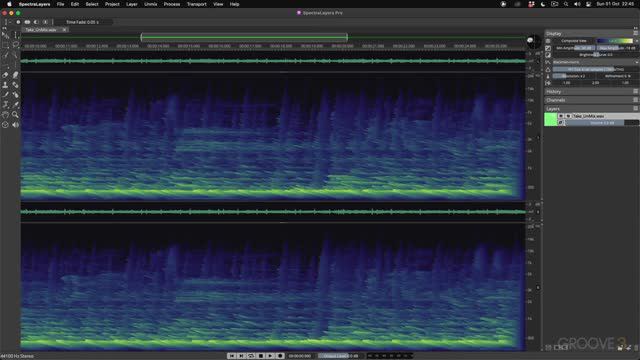Viewport: 640px width, 360px height.
Task: Select the zoom magnifier tool
Action: click(16, 115)
